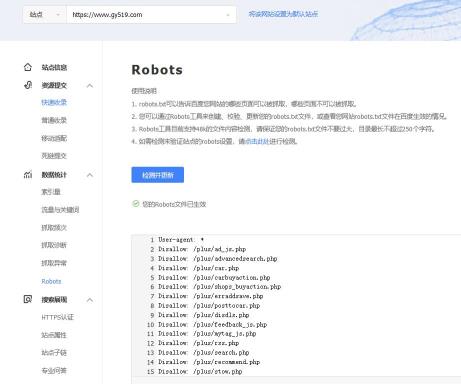Open 索引量 in the sidebar
461x384 pixels.
(x=51, y=192)
